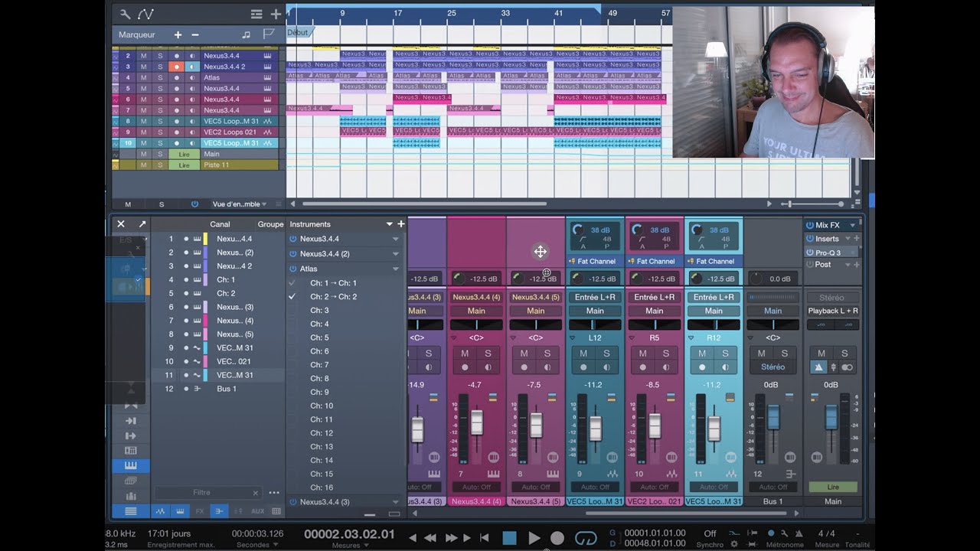The height and width of the screenshot is (551, 980).
Task: Open Entrée L+R input selector on channel 10
Action: point(654,297)
